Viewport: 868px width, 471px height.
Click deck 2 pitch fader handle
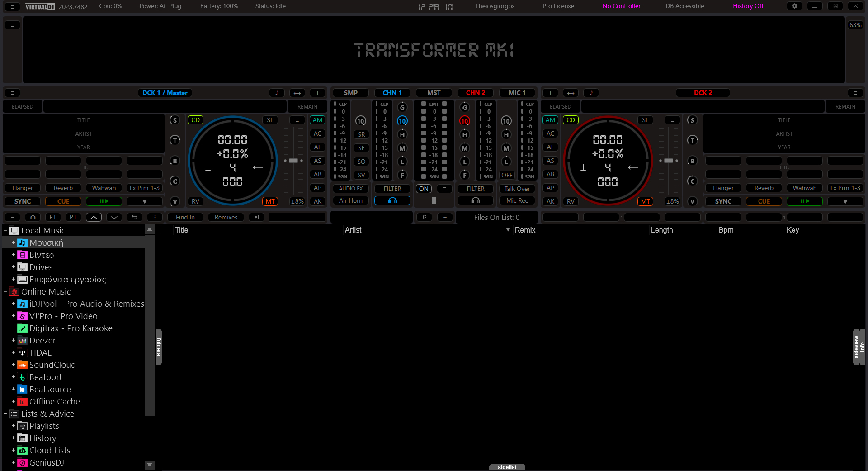click(x=669, y=161)
